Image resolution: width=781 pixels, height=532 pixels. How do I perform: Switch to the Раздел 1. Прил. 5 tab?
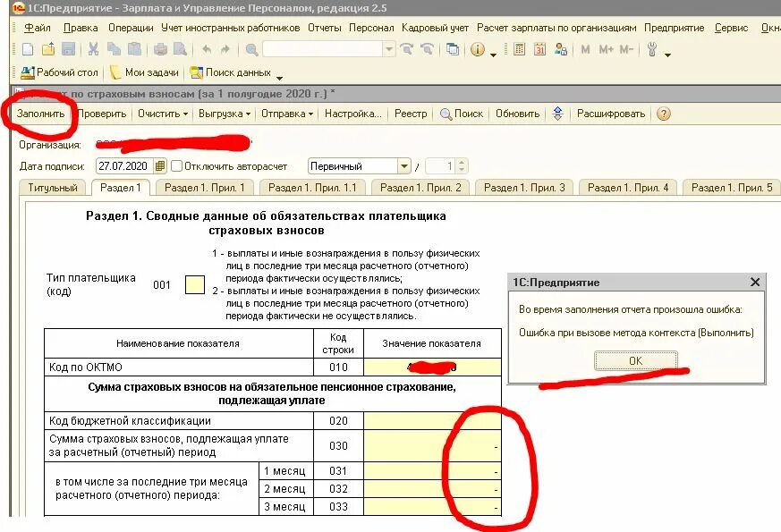tap(732, 188)
